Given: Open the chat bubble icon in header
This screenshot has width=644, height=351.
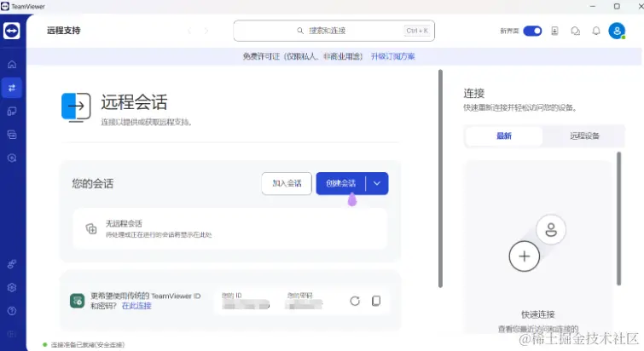Looking at the screenshot, I should (576, 31).
